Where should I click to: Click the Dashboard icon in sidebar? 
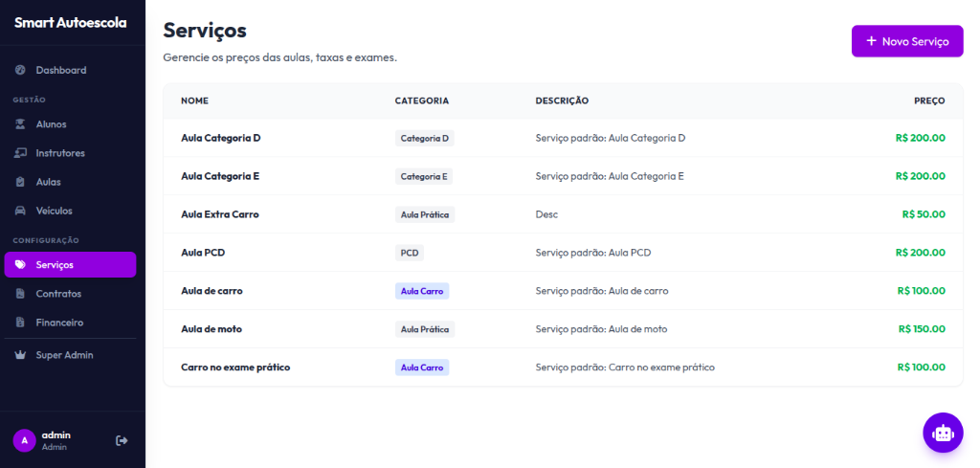[20, 70]
